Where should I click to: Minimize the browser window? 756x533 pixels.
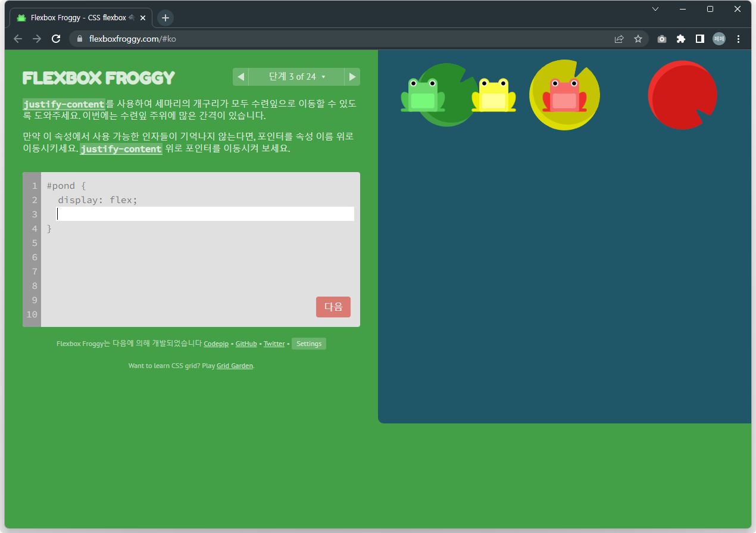[683, 9]
